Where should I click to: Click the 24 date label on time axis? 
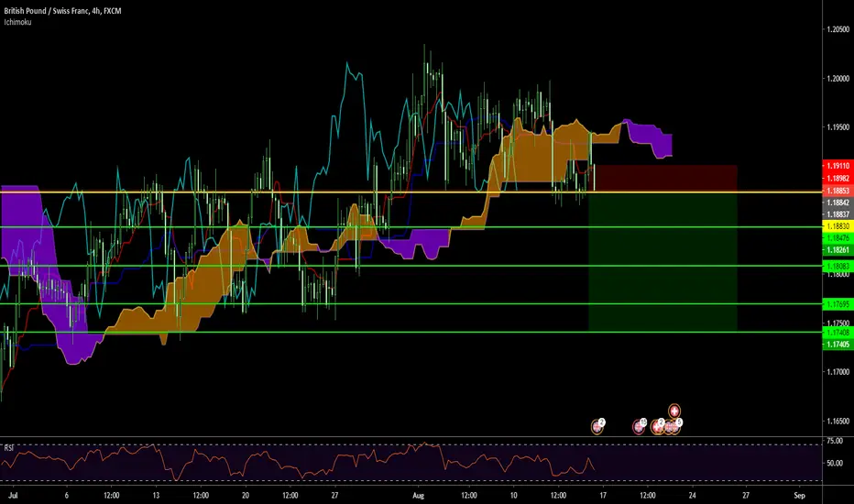tap(692, 495)
